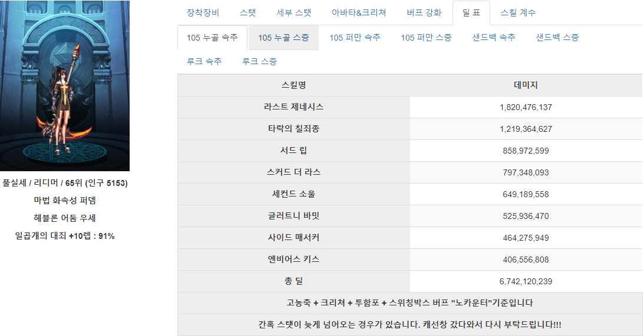Select the 105 누골 속추 sub-tab
Screen dimensions: 644x336
(212, 38)
